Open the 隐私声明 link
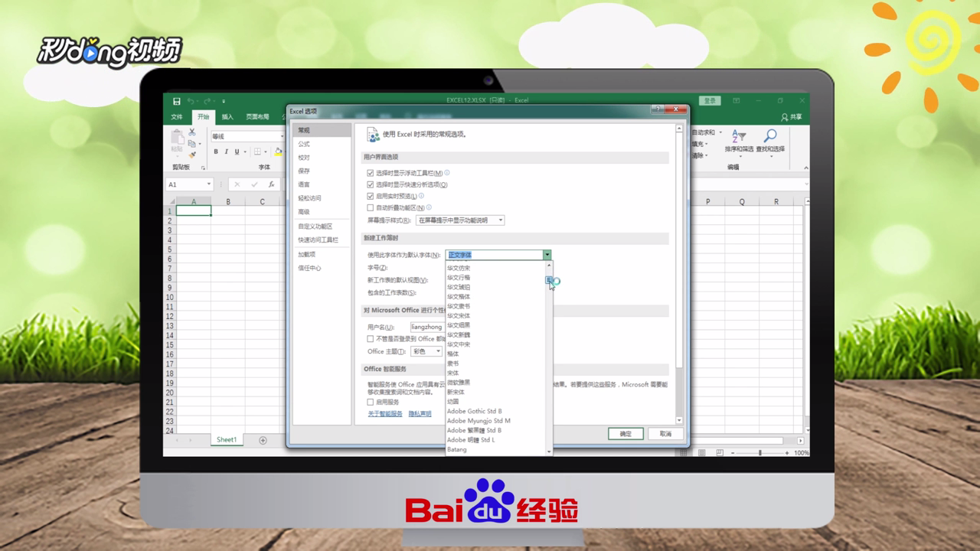This screenshot has height=551, width=980. click(420, 413)
